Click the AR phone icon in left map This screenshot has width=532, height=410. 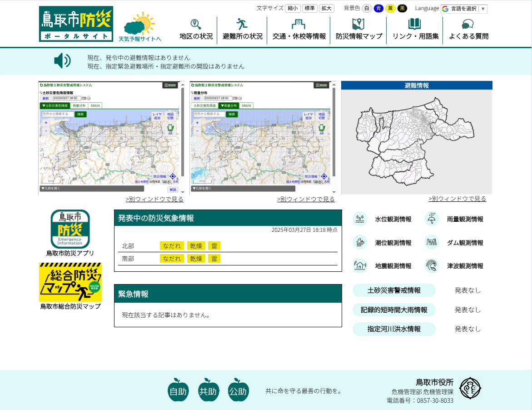[170, 129]
